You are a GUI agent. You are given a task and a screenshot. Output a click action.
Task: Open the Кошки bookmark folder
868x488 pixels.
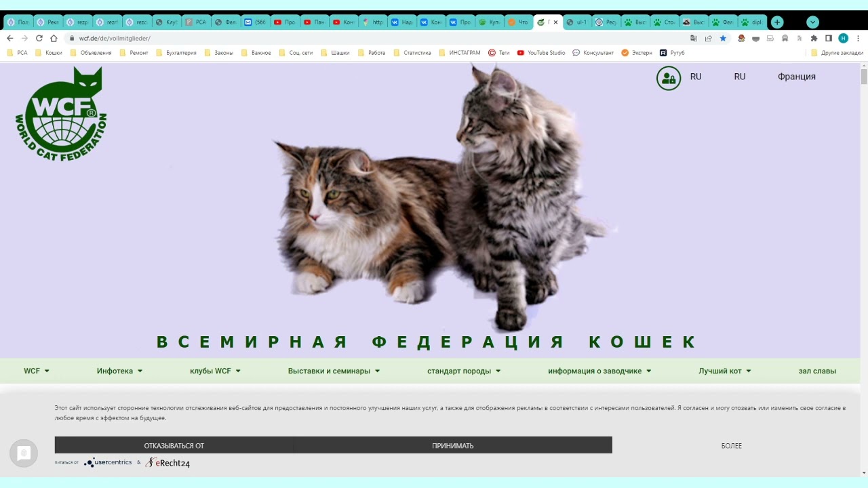tap(48, 53)
